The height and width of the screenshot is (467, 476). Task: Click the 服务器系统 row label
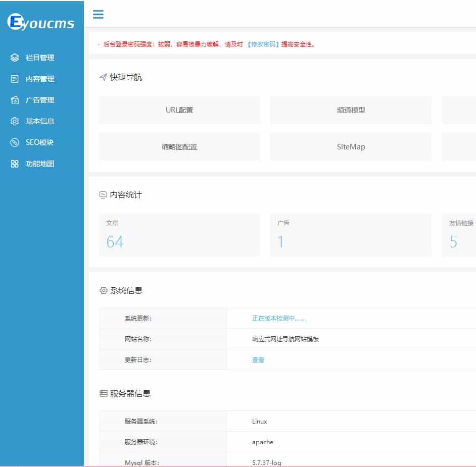tap(141, 422)
